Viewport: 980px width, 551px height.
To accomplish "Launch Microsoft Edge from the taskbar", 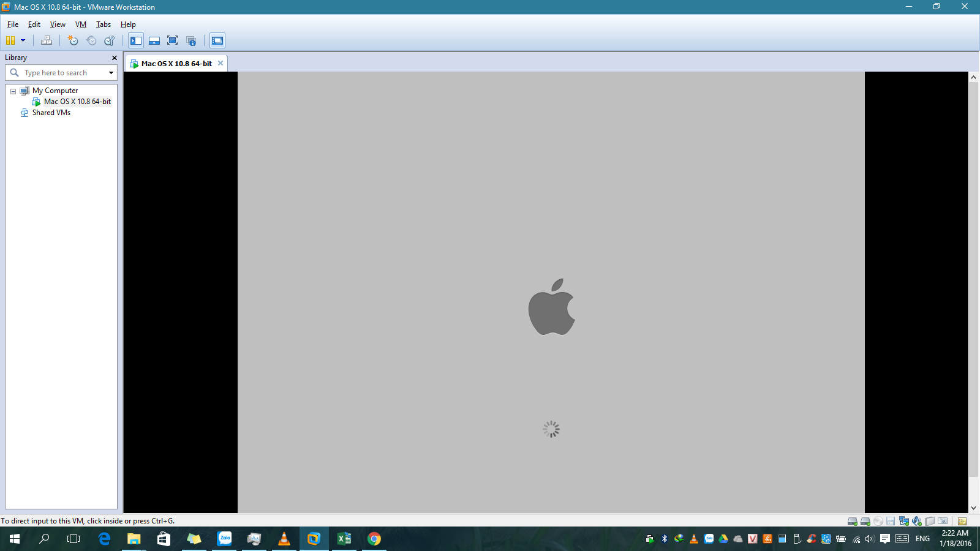I will click(x=104, y=539).
